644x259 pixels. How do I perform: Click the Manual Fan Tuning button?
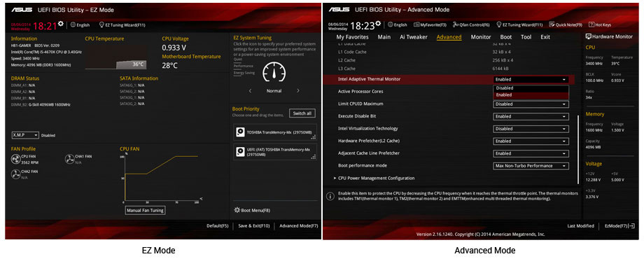145,211
